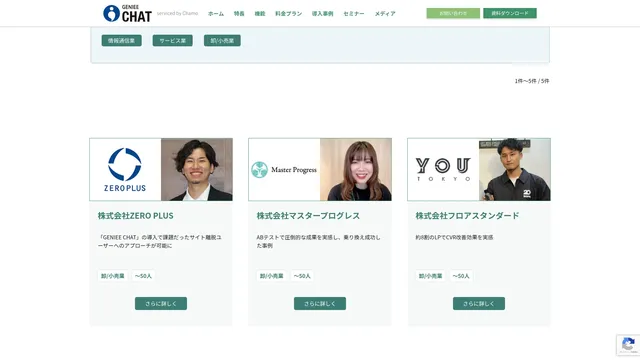The height and width of the screenshot is (360, 640).
Task: Click ～50人 tag on ZERO PLUS card
Action: 143,276
